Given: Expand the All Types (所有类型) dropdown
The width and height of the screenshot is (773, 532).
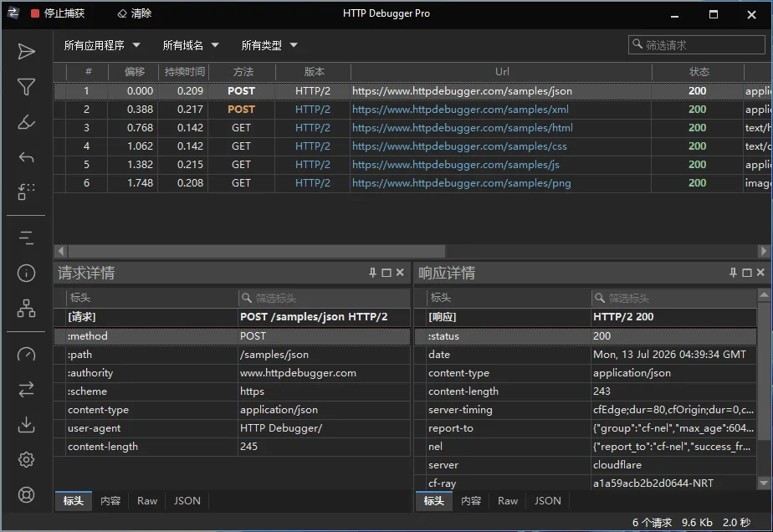Looking at the screenshot, I should (x=269, y=45).
